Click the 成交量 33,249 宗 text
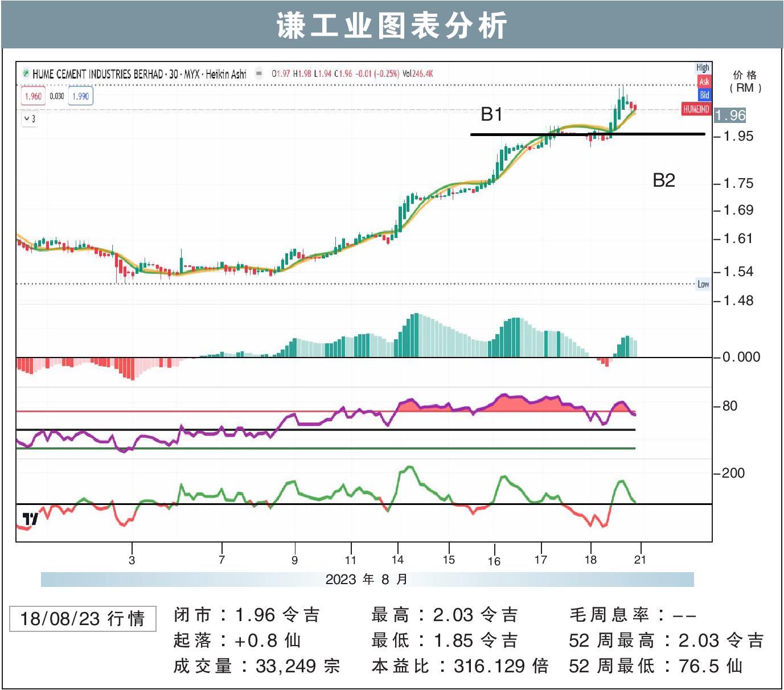The width and height of the screenshot is (784, 690). (x=257, y=666)
